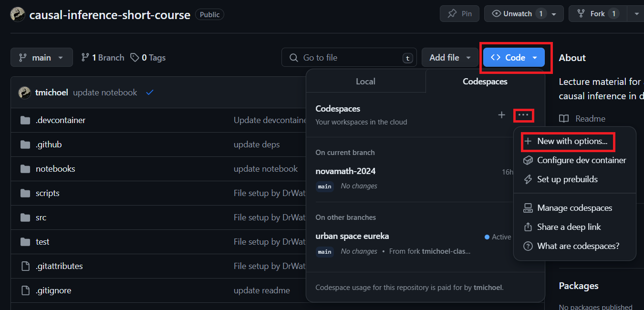
Task: Open the main branch selector dropdown
Action: [42, 57]
